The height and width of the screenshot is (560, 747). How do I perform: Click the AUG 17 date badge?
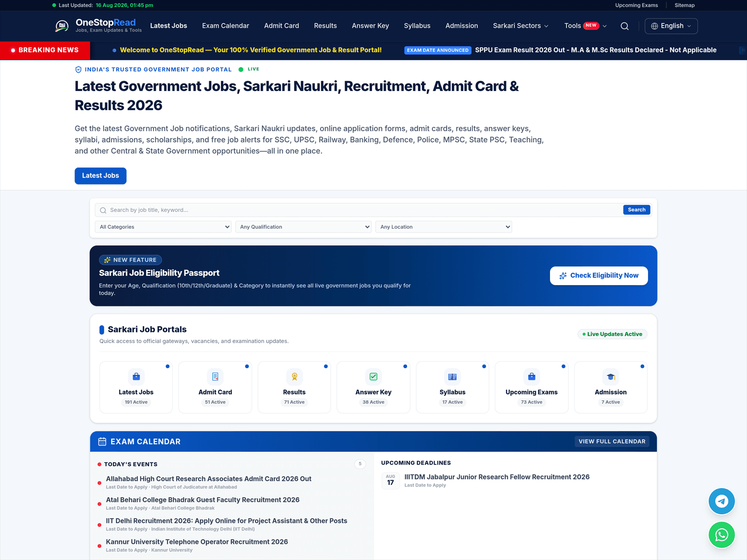click(391, 480)
